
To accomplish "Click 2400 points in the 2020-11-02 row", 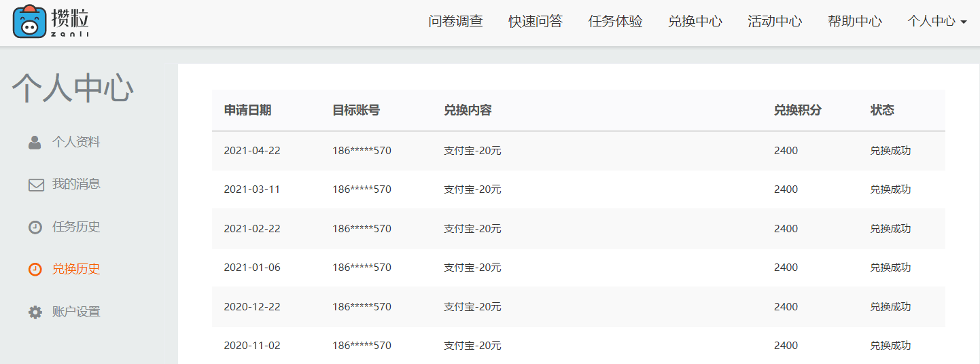I will 786,346.
